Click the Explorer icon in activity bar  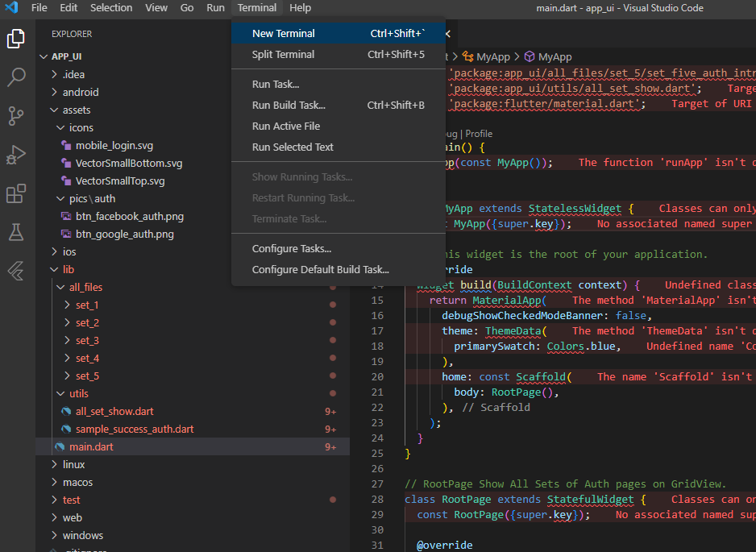pos(16,39)
